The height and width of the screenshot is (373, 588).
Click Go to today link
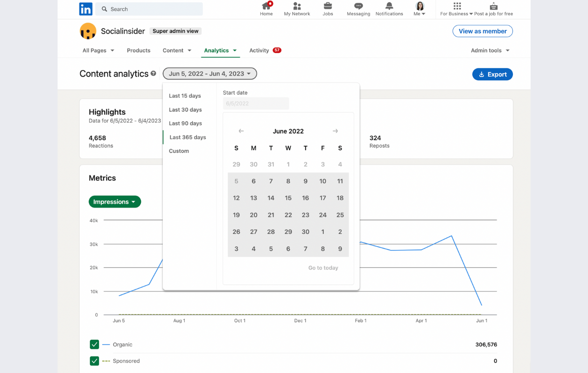coord(323,268)
